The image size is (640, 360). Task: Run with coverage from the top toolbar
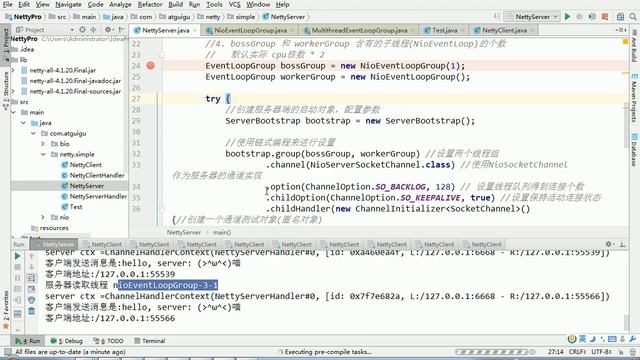click(x=592, y=17)
